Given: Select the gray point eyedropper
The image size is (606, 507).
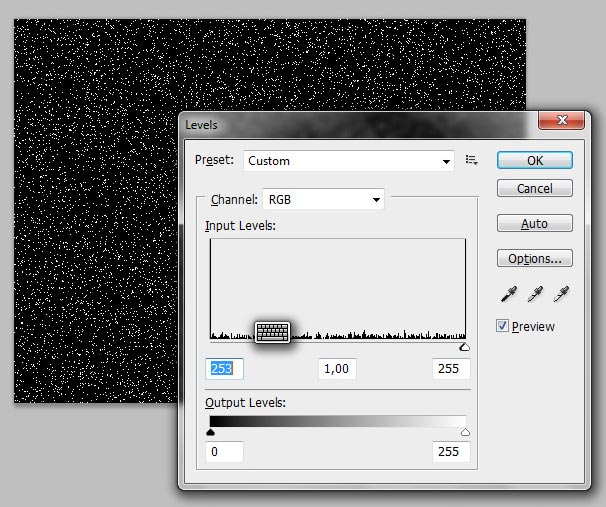Looking at the screenshot, I should tap(535, 294).
